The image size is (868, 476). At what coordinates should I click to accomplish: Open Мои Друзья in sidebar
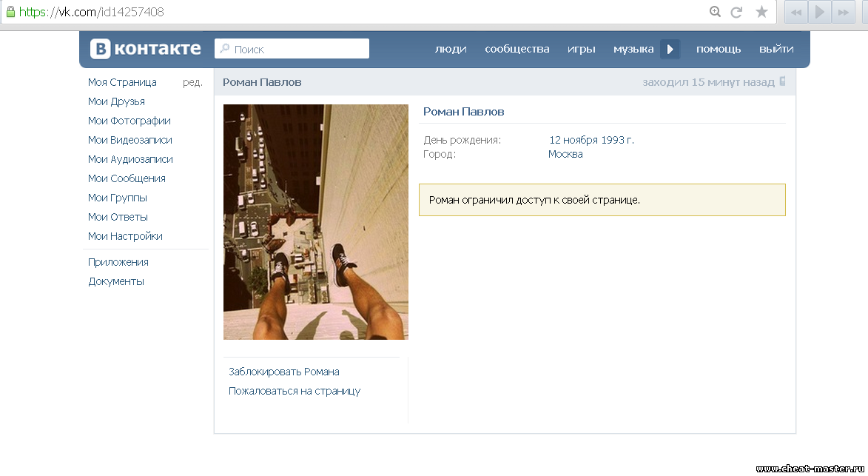[116, 101]
